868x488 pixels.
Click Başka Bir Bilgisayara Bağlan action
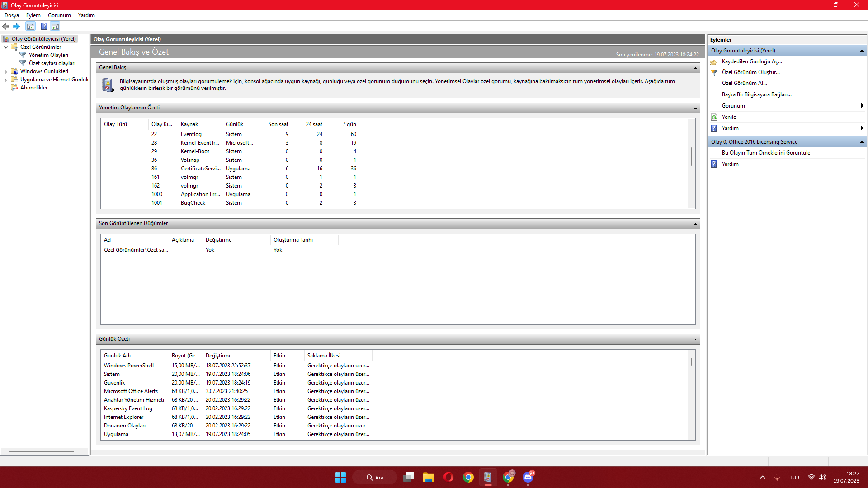(756, 94)
